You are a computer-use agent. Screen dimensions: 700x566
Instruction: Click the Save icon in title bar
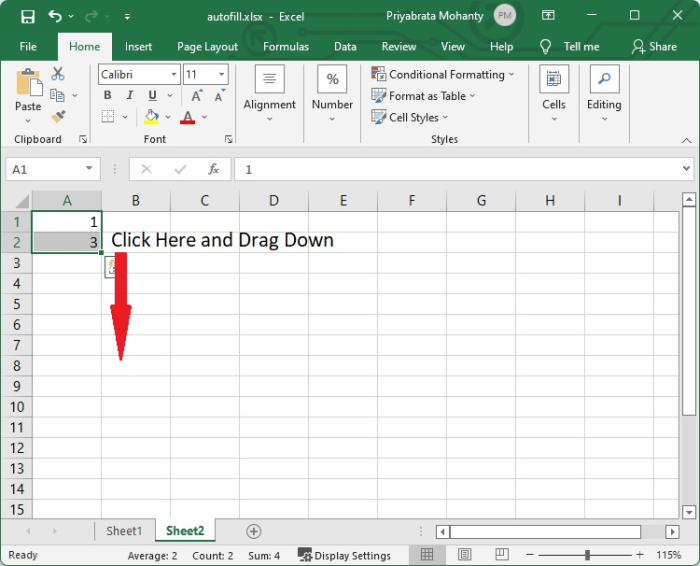(28, 17)
